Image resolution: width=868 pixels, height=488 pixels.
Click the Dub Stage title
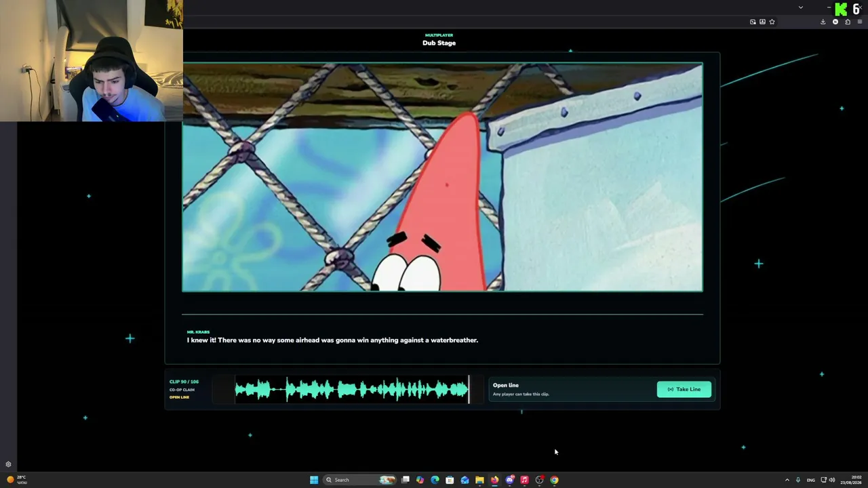[439, 43]
